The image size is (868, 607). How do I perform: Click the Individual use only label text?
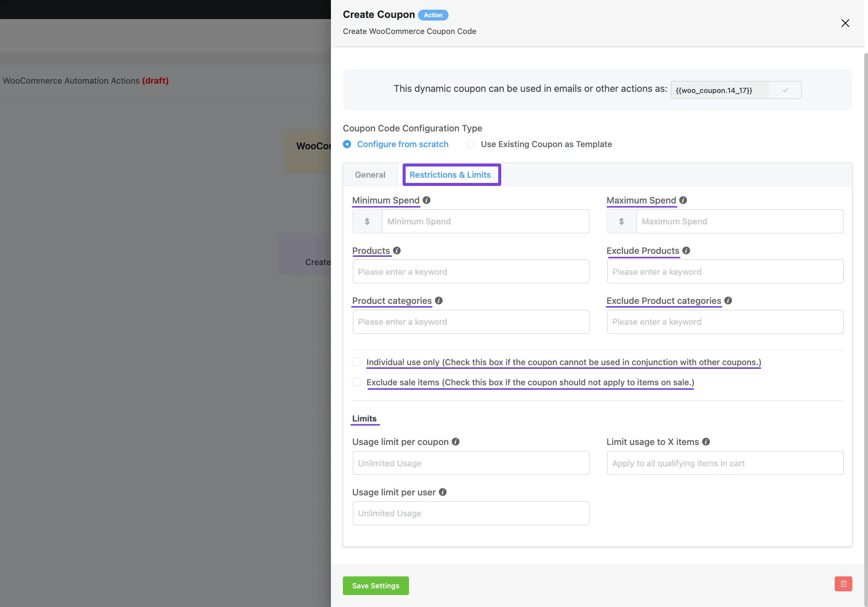click(563, 362)
